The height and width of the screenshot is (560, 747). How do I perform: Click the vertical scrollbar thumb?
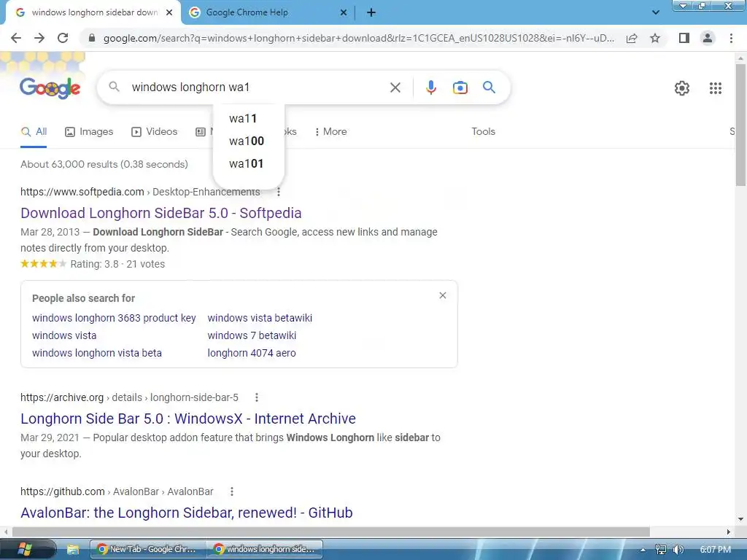tap(740, 125)
